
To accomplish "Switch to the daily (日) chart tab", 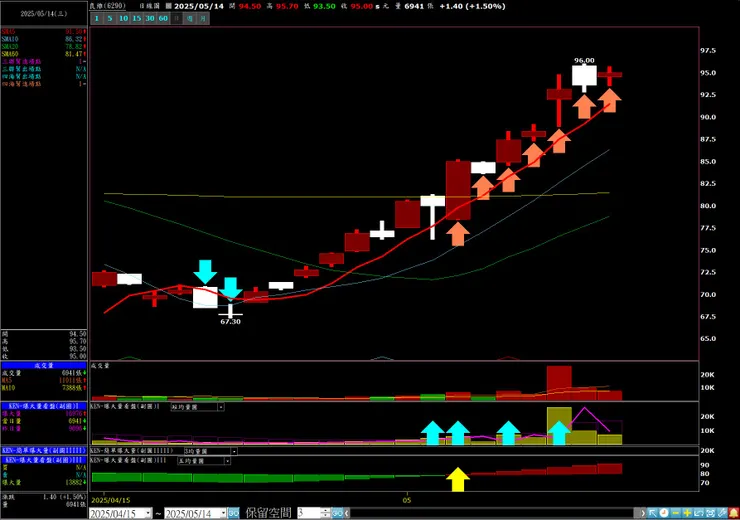I will (177, 18).
